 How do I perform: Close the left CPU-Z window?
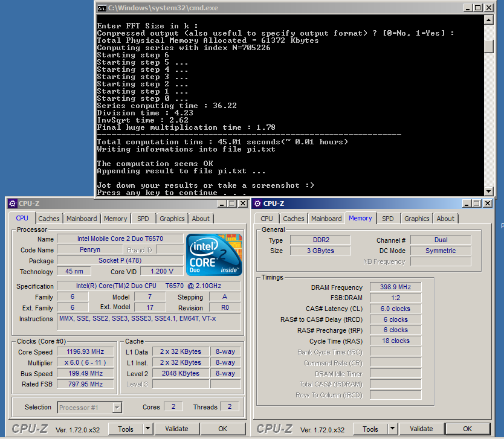point(244,203)
